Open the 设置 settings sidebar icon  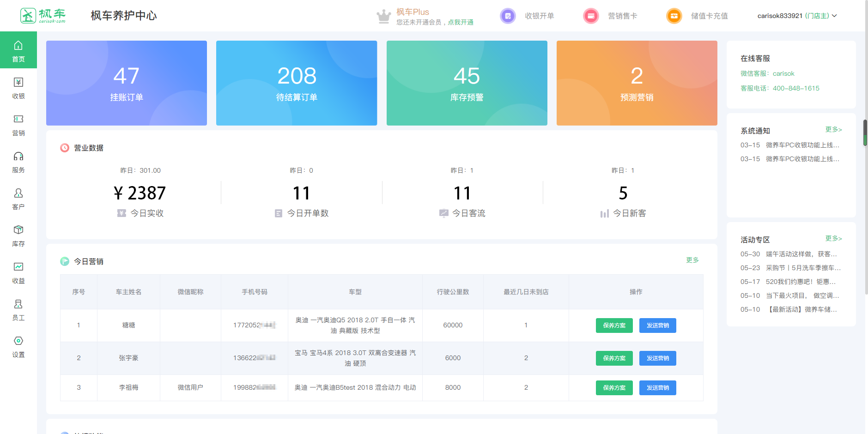point(18,346)
